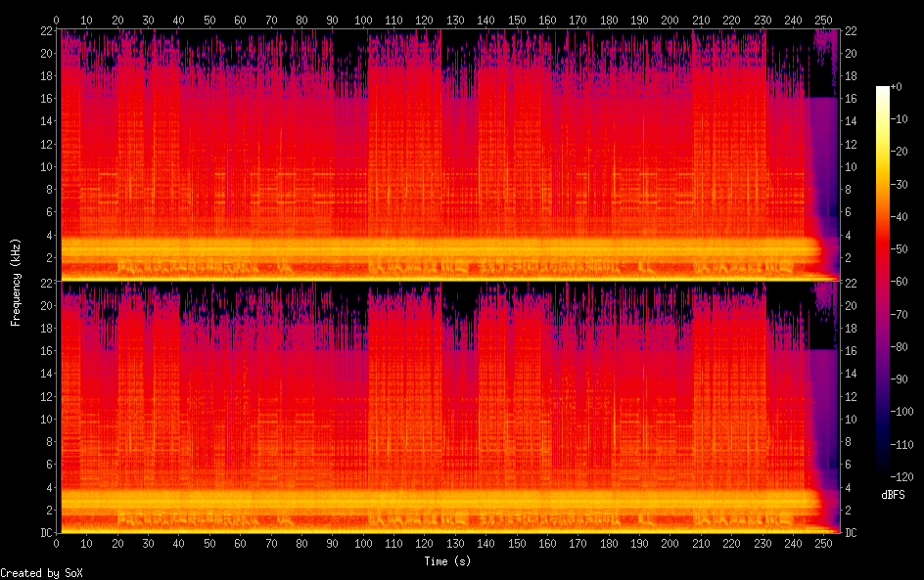Click "12" on upper channel's right frequency axis
This screenshot has width=924, height=580.
[851, 144]
